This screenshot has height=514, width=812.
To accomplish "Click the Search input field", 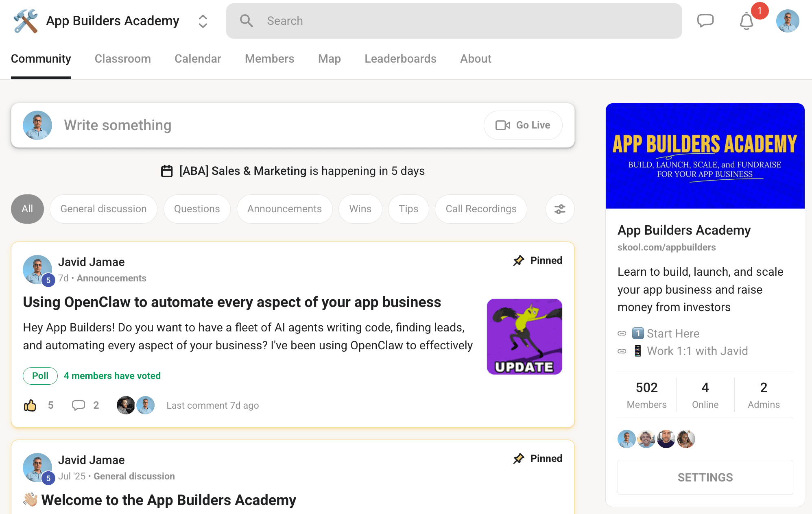I will point(454,21).
